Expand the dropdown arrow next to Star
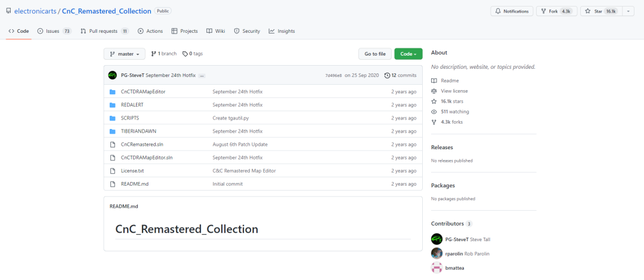 pyautogui.click(x=628, y=11)
